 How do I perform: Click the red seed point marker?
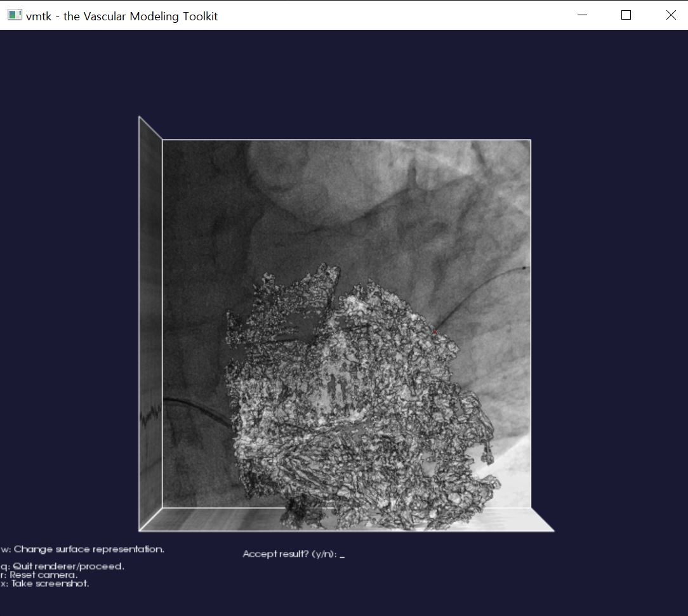[x=435, y=331]
